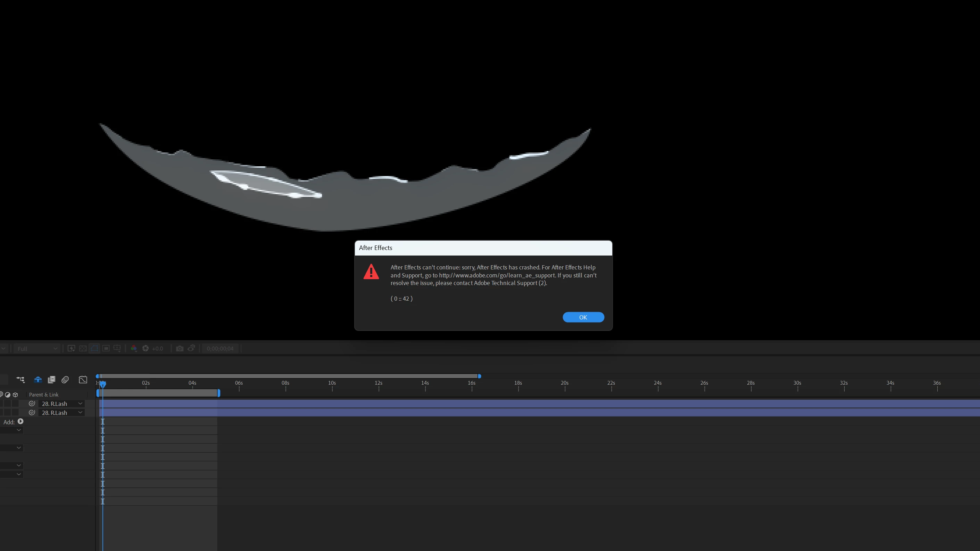Click the Parent & Link column header
The width and height of the screenshot is (980, 551).
click(44, 395)
